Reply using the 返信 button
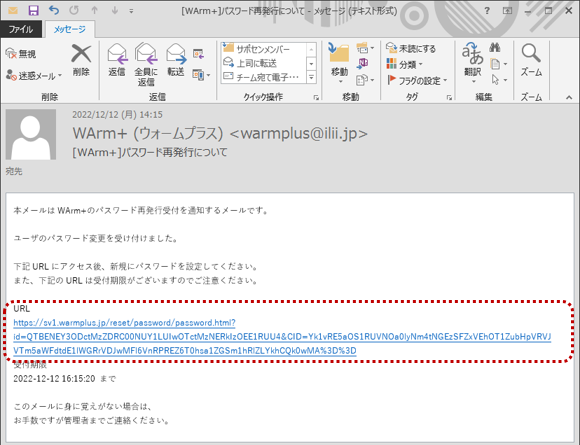 coord(117,60)
